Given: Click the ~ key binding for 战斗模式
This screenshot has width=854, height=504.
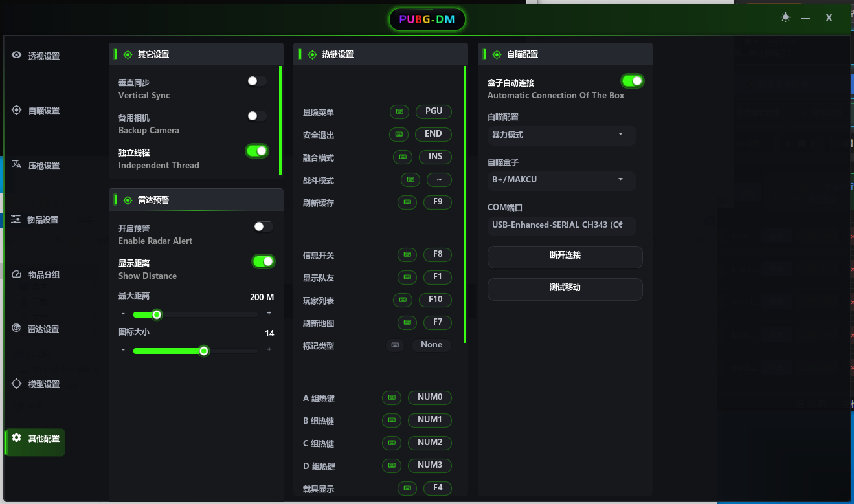Looking at the screenshot, I should (x=440, y=180).
